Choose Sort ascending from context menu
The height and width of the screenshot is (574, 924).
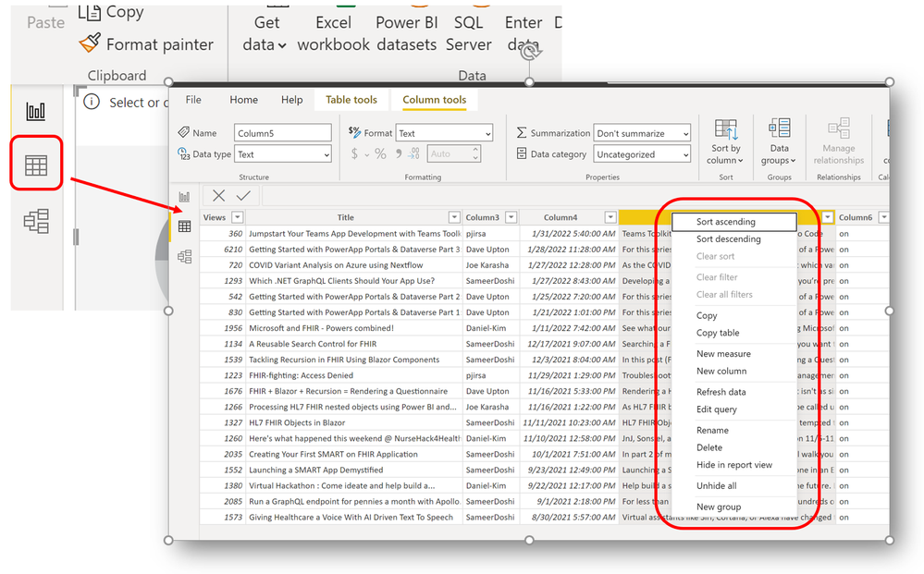click(x=734, y=221)
